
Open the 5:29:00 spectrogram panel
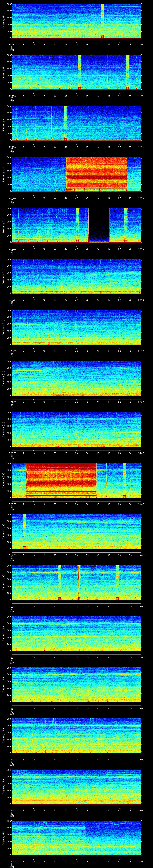coord(77,786)
